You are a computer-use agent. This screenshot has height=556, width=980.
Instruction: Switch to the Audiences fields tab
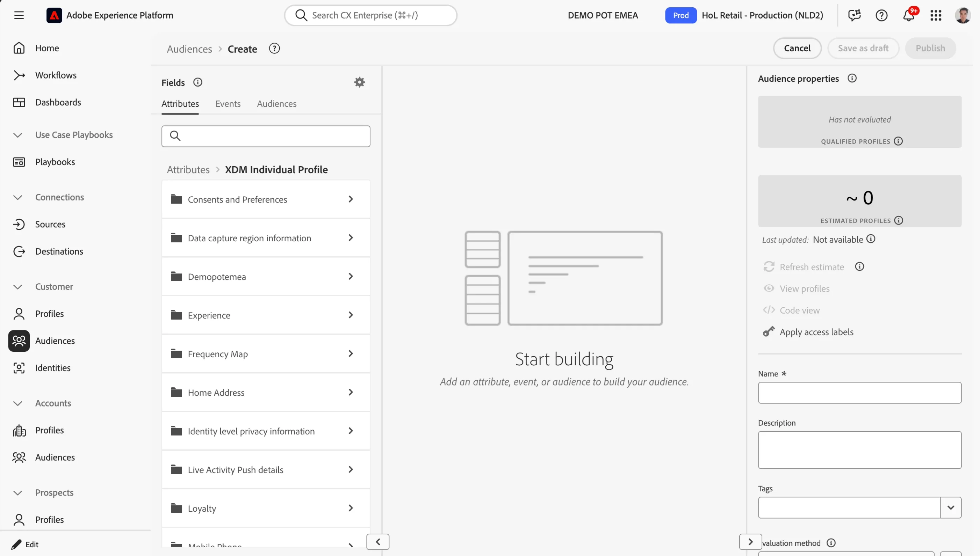(x=276, y=103)
